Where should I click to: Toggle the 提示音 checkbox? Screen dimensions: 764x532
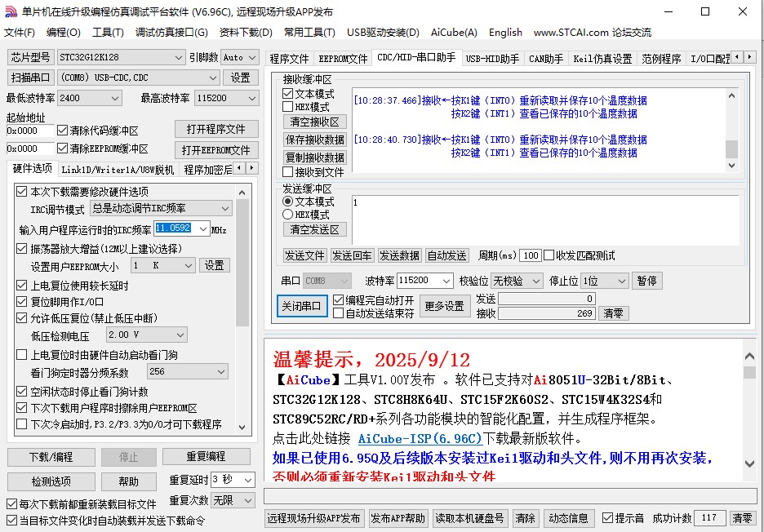(x=607, y=518)
